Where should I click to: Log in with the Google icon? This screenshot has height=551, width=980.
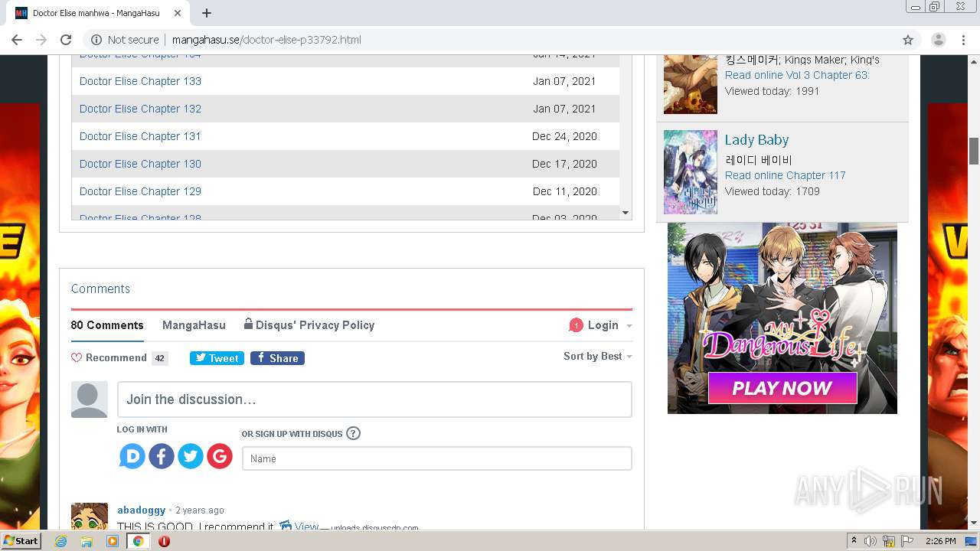click(x=220, y=457)
